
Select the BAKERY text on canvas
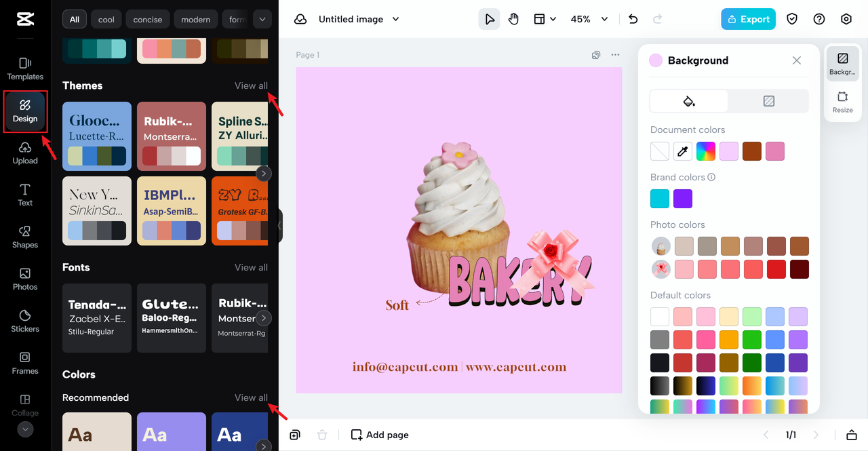pos(519,281)
